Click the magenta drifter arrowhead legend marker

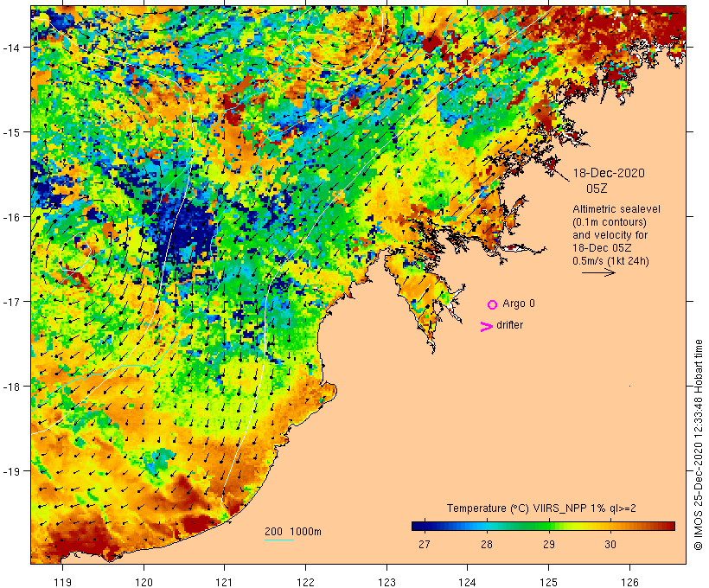tap(487, 327)
